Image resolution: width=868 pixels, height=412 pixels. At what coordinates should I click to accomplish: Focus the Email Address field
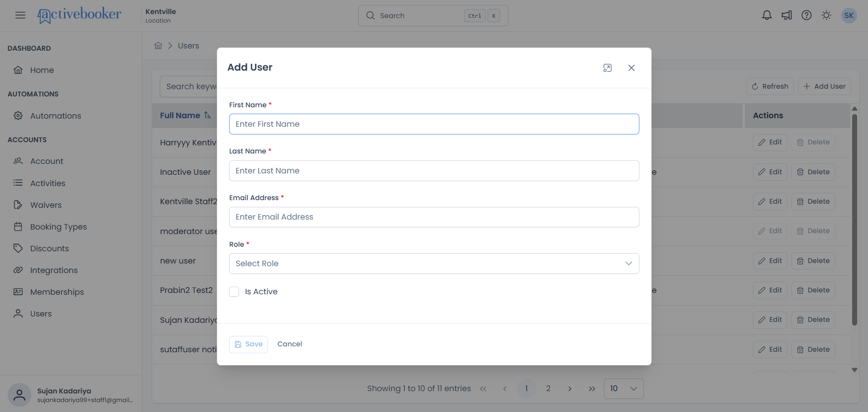point(434,217)
